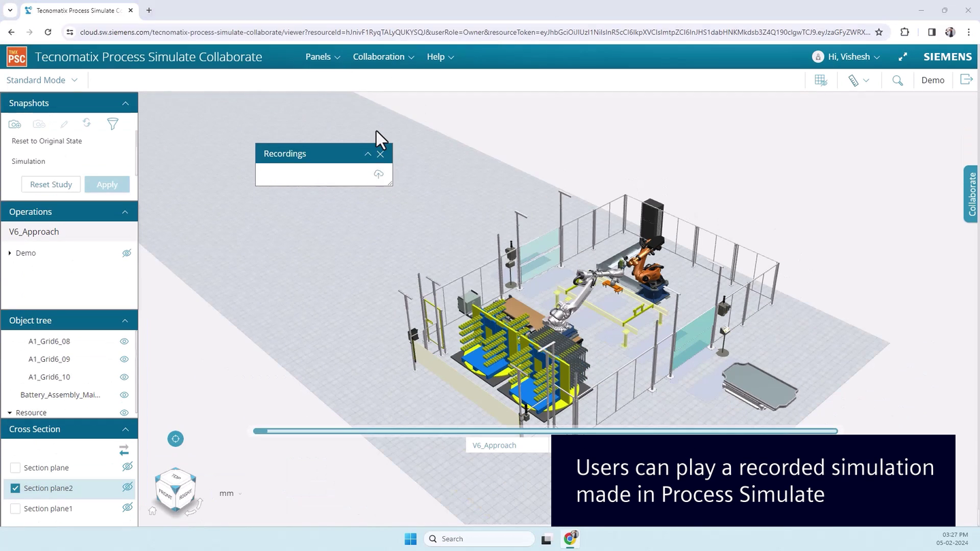Open the search tool in the toolbar
The width and height of the screenshot is (980, 551).
[897, 80]
